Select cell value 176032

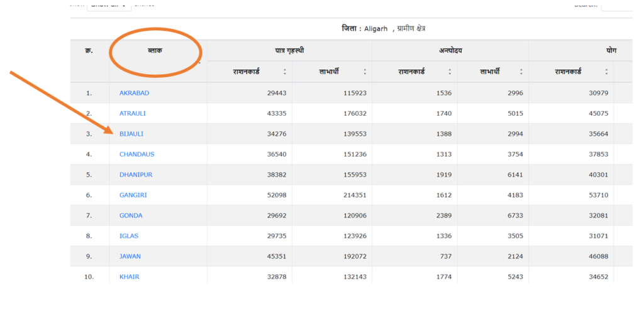[x=355, y=113]
